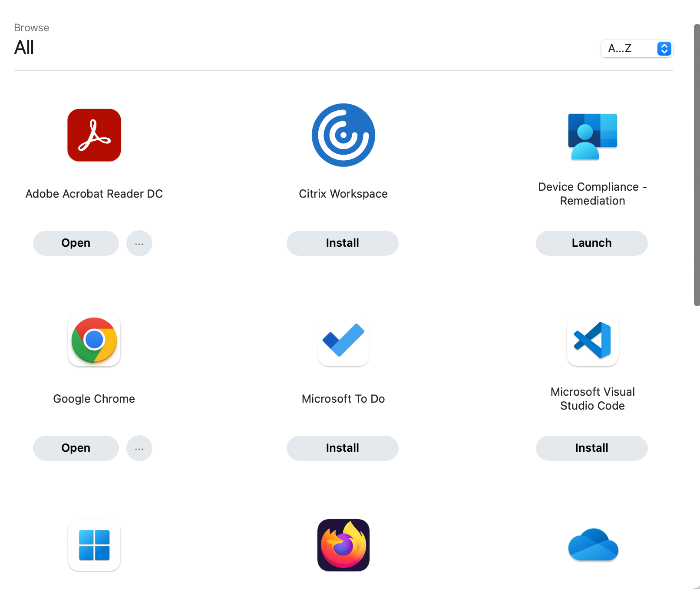Show more options for Adobe Acrobat Reader

pos(139,243)
